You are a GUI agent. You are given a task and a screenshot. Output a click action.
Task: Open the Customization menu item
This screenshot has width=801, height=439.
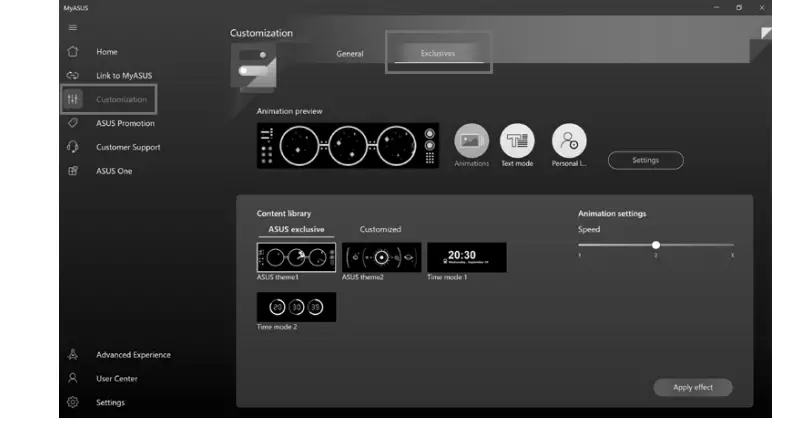click(x=121, y=99)
